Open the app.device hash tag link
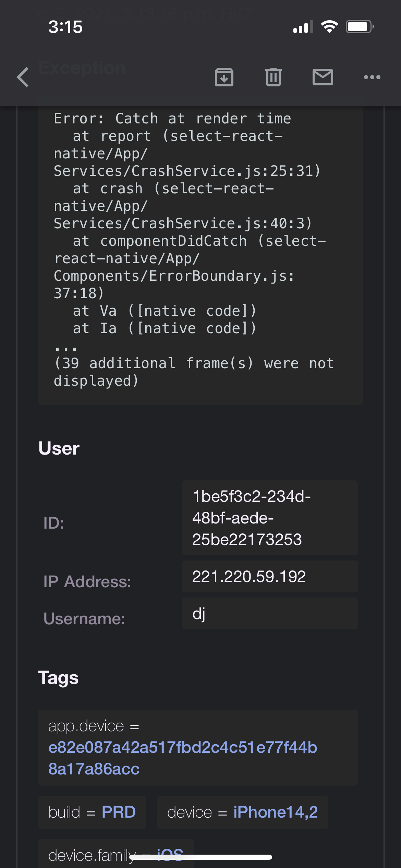 tap(183, 758)
